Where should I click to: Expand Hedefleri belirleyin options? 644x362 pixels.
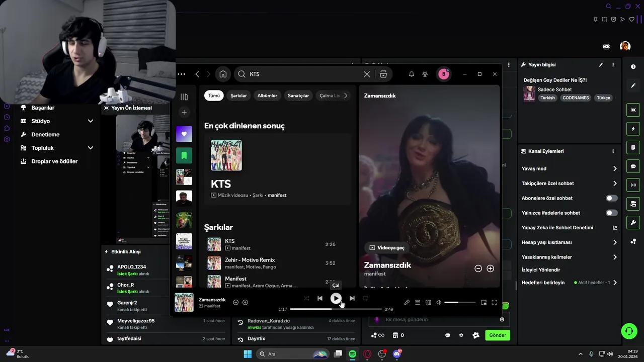[615, 283]
